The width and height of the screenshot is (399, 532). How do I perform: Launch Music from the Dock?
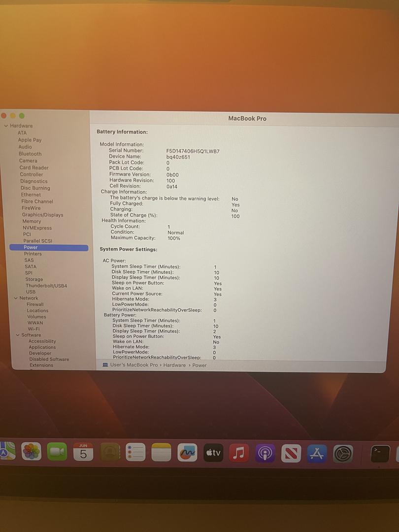click(x=239, y=453)
